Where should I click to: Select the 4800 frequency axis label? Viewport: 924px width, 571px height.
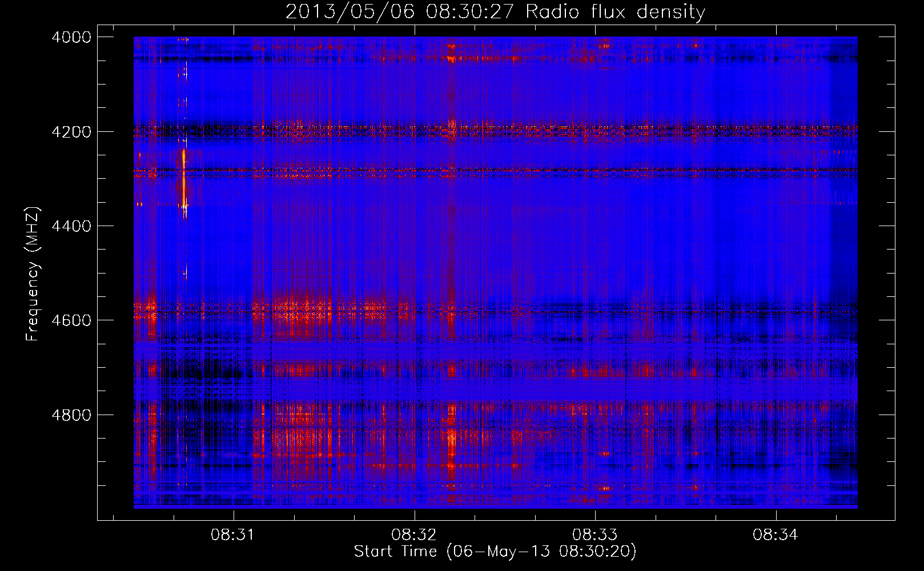point(71,415)
